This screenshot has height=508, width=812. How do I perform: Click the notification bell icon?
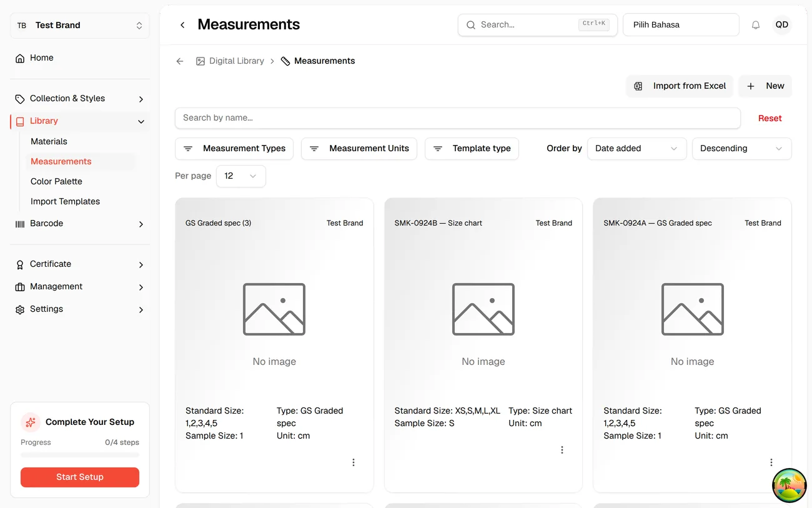pos(756,25)
